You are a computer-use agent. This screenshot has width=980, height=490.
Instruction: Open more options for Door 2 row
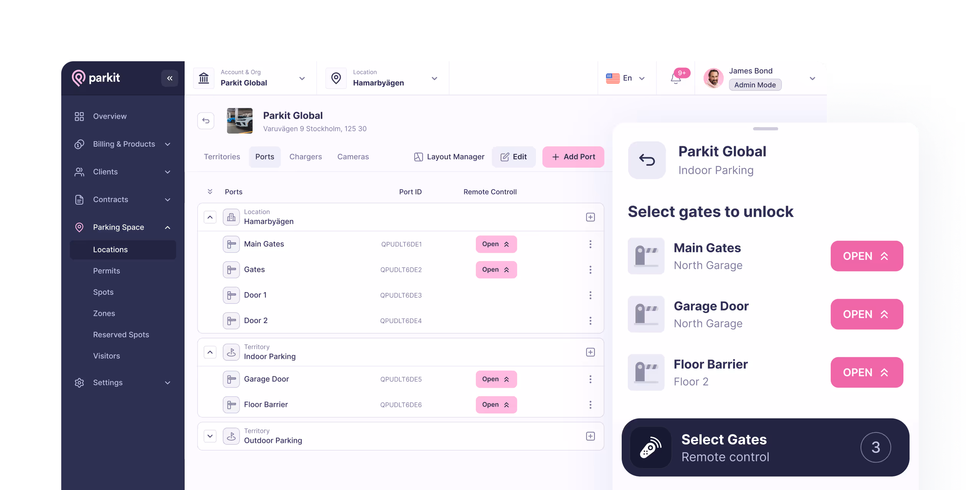point(590,321)
